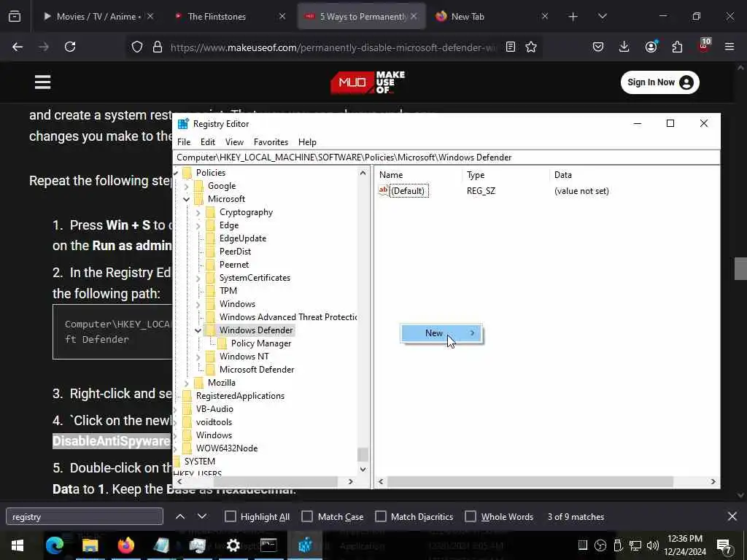Click the site security padlock icon

tap(158, 47)
